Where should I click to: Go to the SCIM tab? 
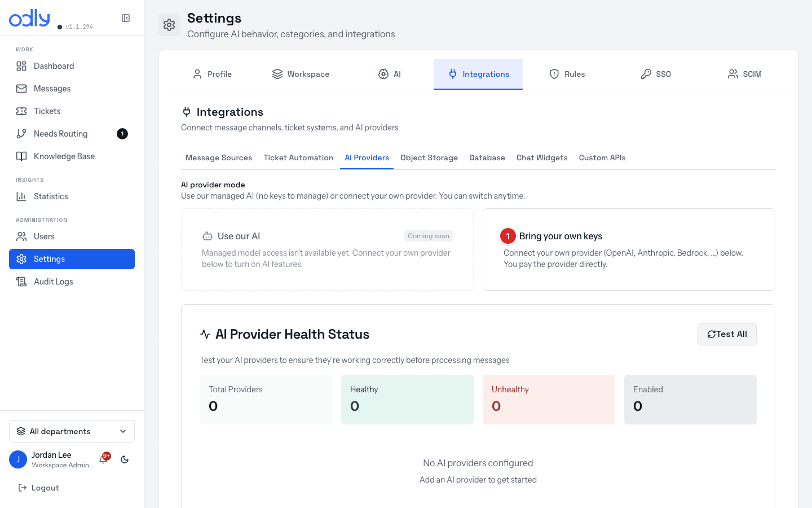[x=744, y=74]
